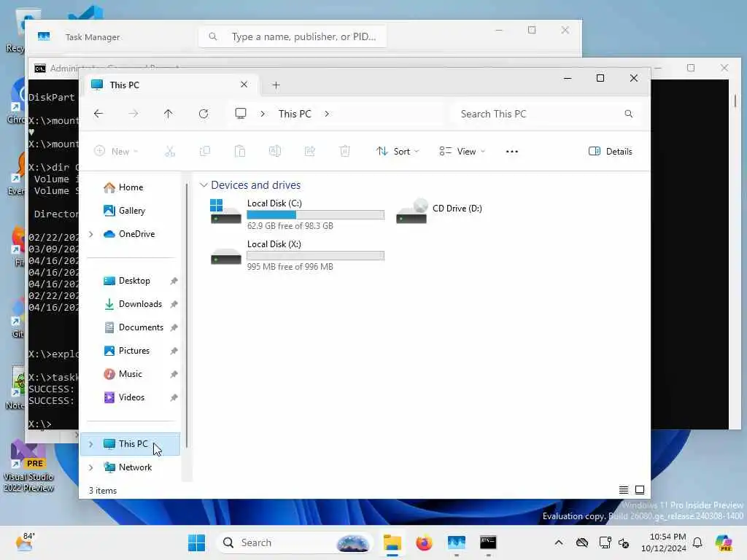747x560 pixels.
Task: Click the Cut scissors icon
Action: pyautogui.click(x=170, y=152)
